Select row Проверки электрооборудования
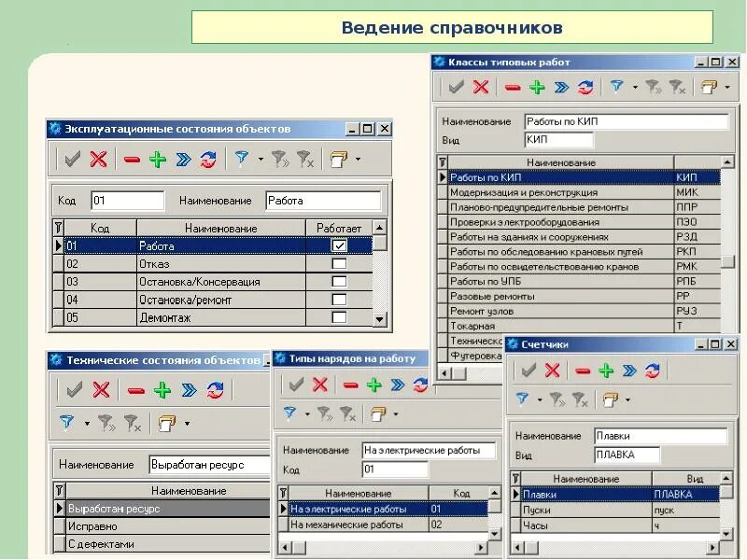The width and height of the screenshot is (747, 560). tap(579, 222)
